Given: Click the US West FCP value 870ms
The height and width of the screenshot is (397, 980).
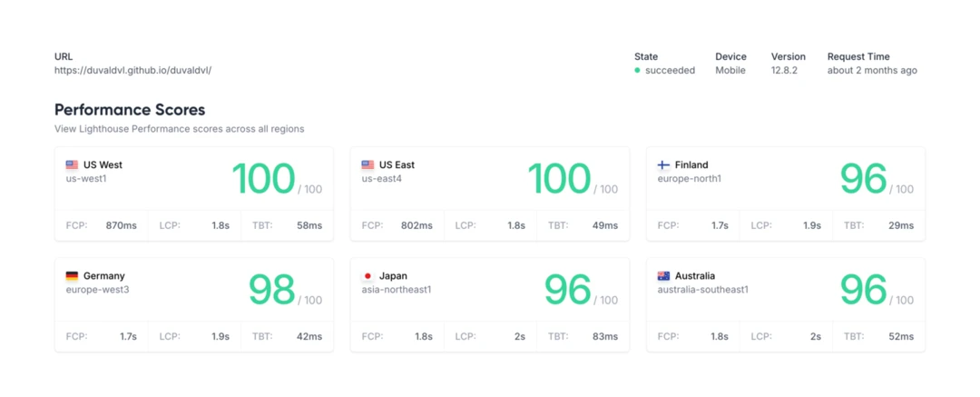Looking at the screenshot, I should point(121,225).
